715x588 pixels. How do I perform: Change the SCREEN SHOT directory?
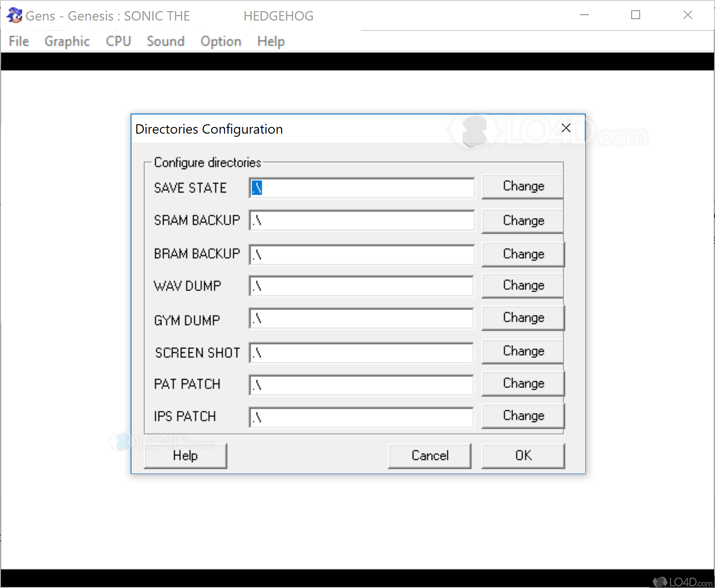point(523,351)
